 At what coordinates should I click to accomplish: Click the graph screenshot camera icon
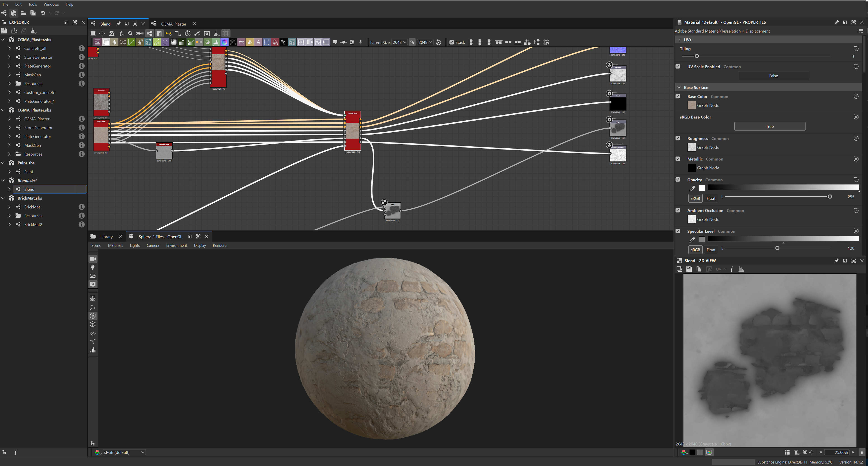pyautogui.click(x=111, y=33)
